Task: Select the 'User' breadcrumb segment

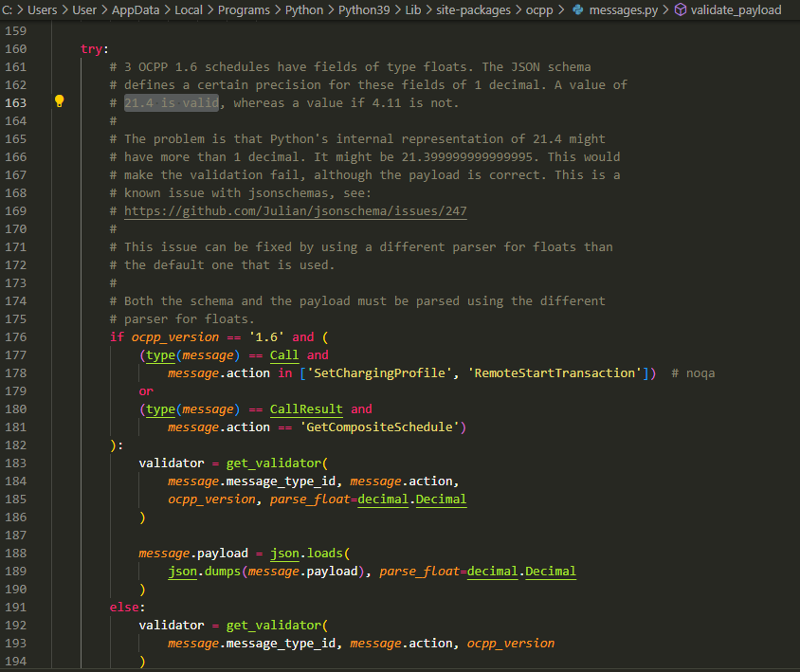Action: [x=84, y=9]
